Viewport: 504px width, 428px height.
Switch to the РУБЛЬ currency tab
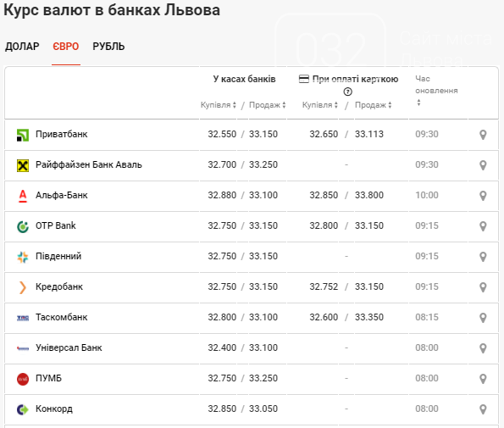tap(108, 47)
